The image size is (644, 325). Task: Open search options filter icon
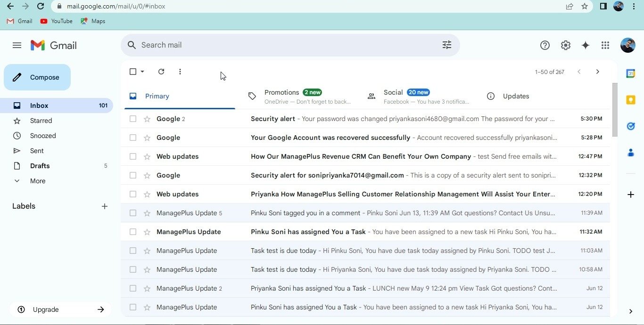(446, 45)
